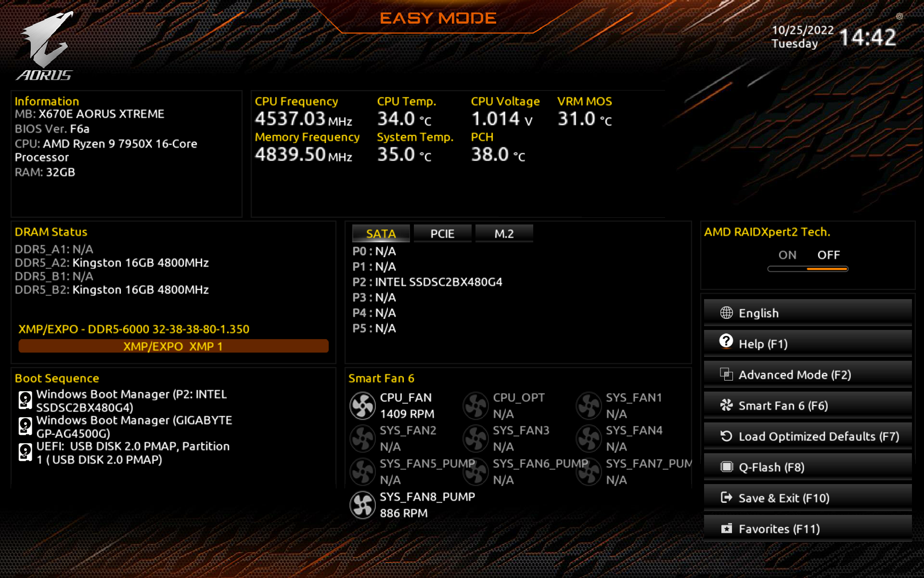
Task: Click the settings gear icon near clock
Action: [899, 16]
